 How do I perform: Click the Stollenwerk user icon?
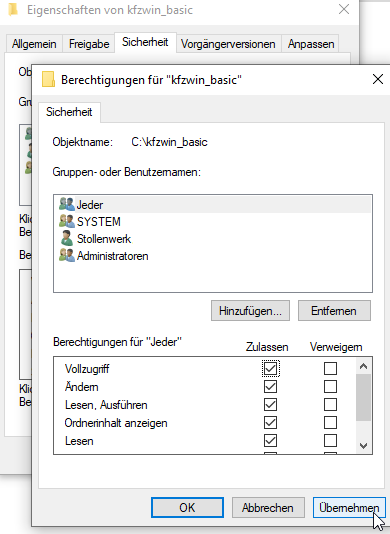[67, 238]
